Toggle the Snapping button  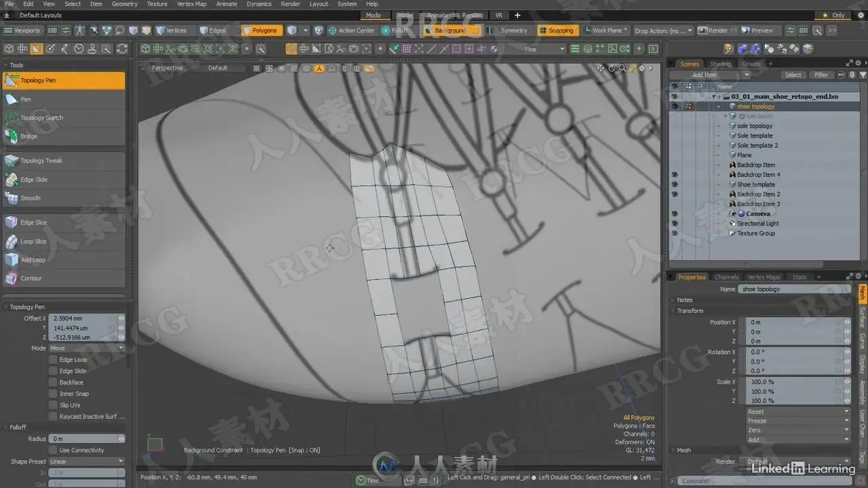[x=557, y=30]
